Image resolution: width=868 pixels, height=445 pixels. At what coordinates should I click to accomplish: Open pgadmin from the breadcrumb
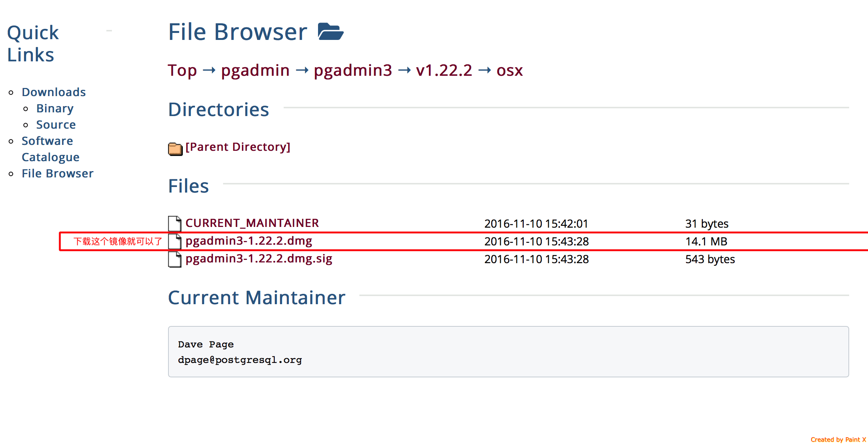[x=255, y=70]
